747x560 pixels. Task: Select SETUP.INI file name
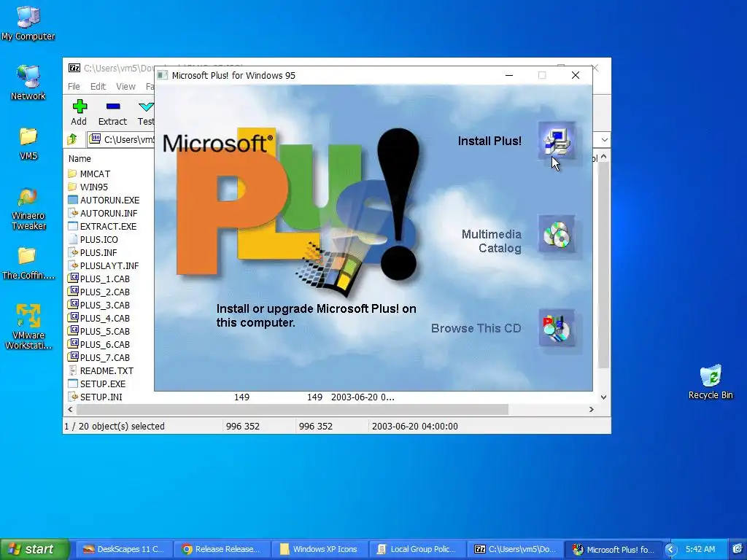(101, 397)
